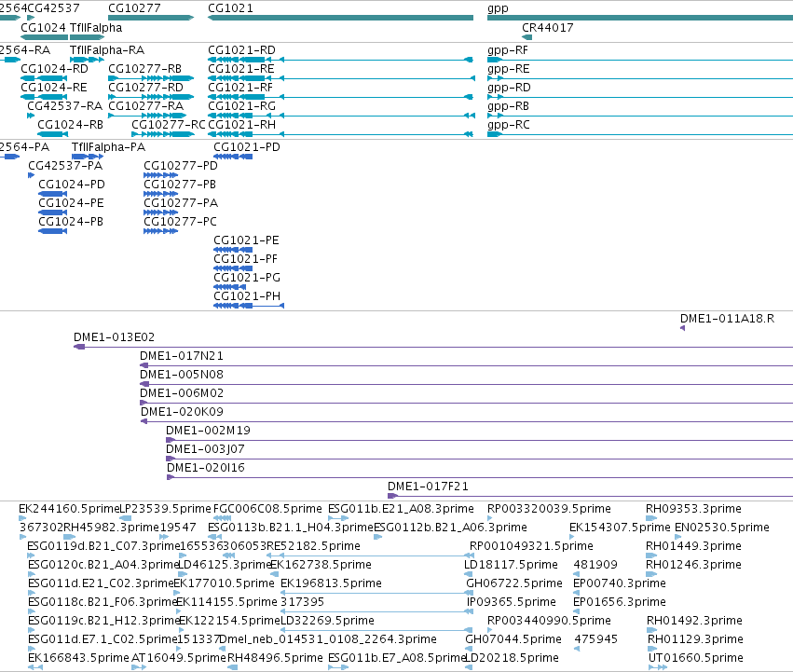793x672 pixels.
Task: Select EST EK244160.5prime
Action: point(69,509)
